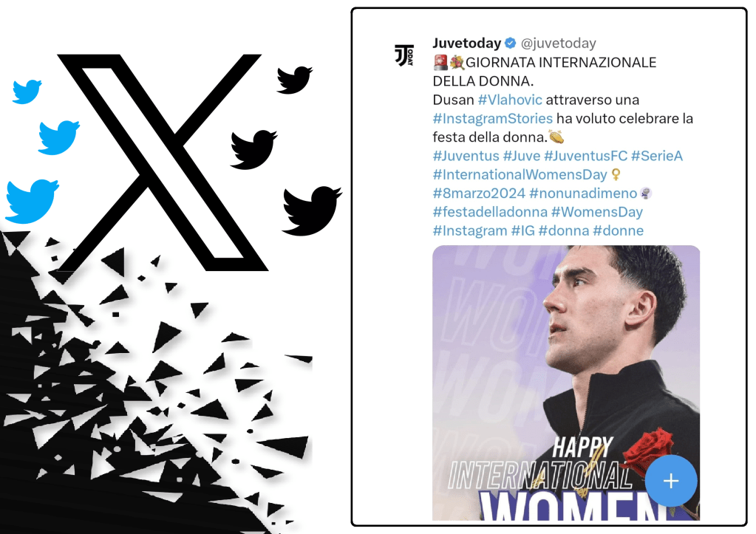756x534 pixels.
Task: Open the #InstagramStories hashtag
Action: [x=492, y=119]
